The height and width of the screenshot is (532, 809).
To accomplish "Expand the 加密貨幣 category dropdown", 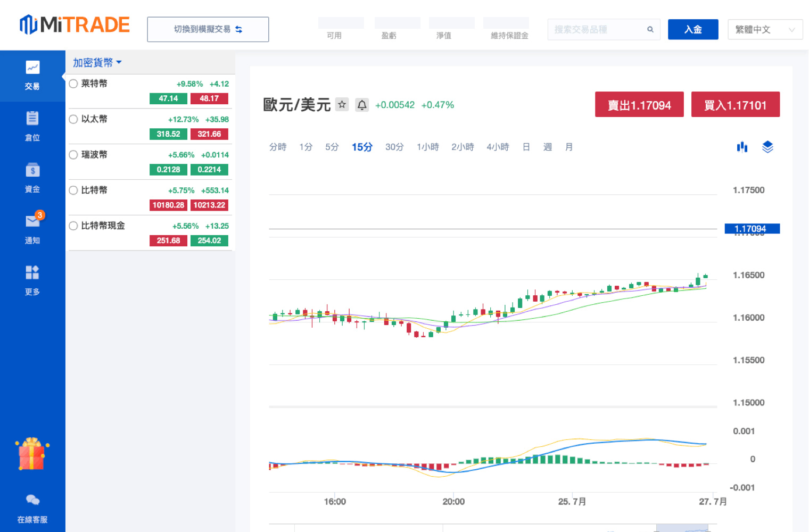I will tap(97, 63).
